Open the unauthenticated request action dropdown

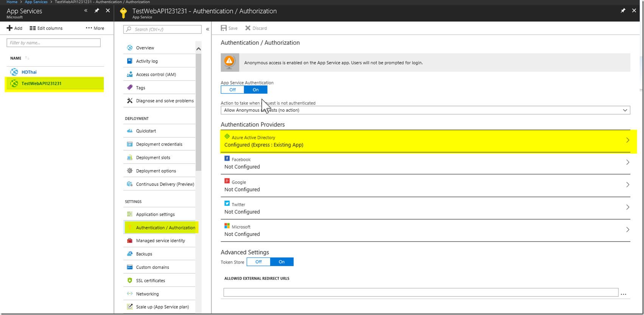pos(425,110)
